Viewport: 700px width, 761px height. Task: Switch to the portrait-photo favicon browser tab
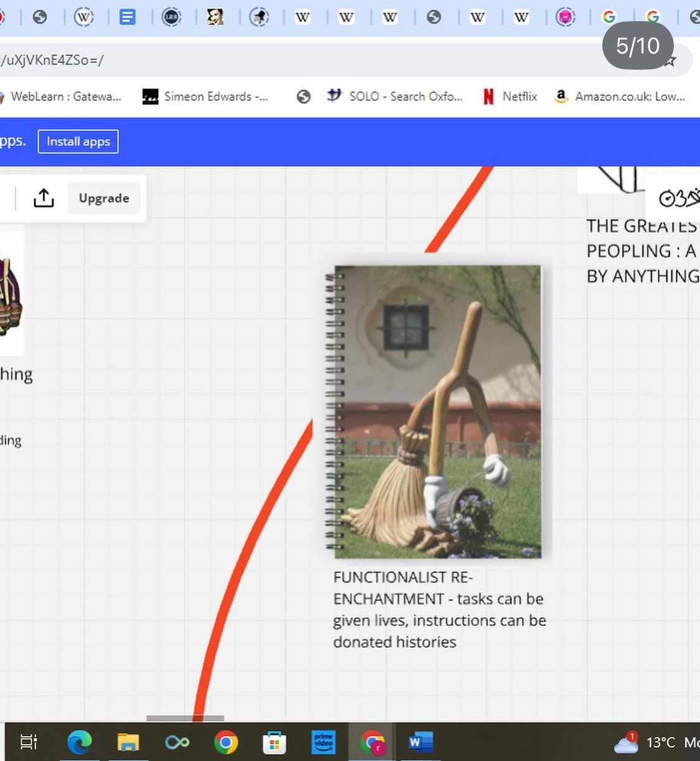[215, 17]
